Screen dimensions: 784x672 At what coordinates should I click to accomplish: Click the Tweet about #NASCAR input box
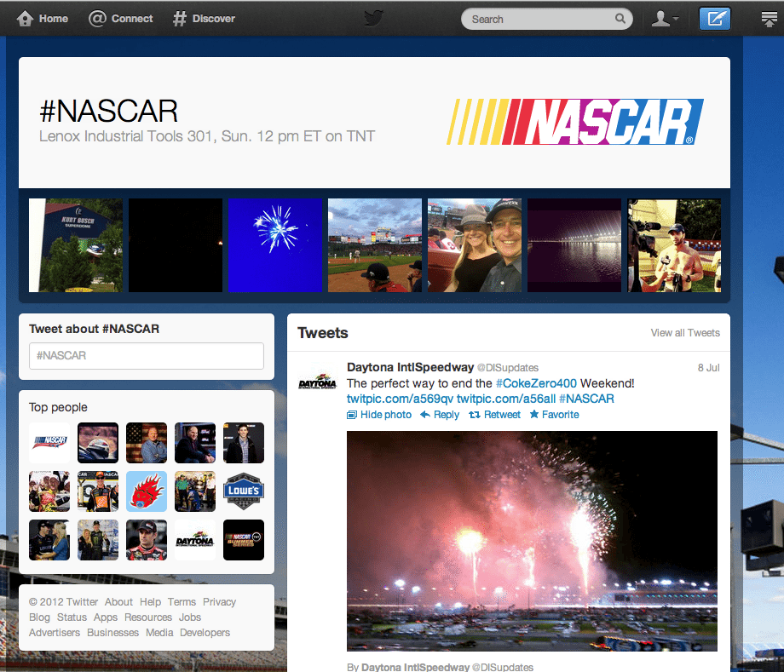click(147, 356)
